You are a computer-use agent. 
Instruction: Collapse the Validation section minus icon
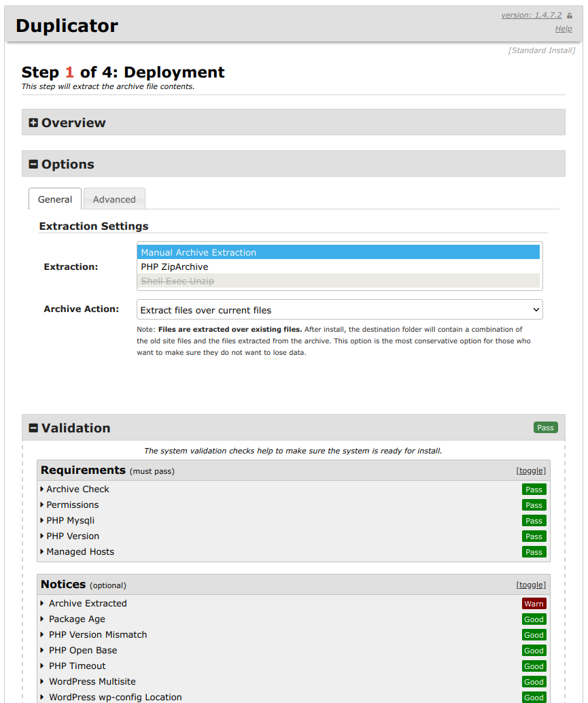click(x=33, y=428)
